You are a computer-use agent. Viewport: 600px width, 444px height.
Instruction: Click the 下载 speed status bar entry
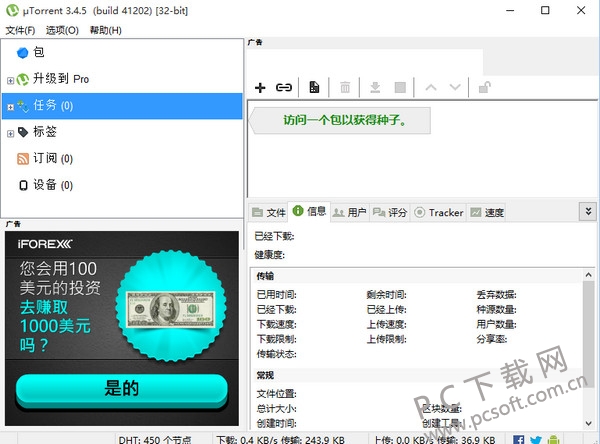pyautogui.click(x=280, y=440)
